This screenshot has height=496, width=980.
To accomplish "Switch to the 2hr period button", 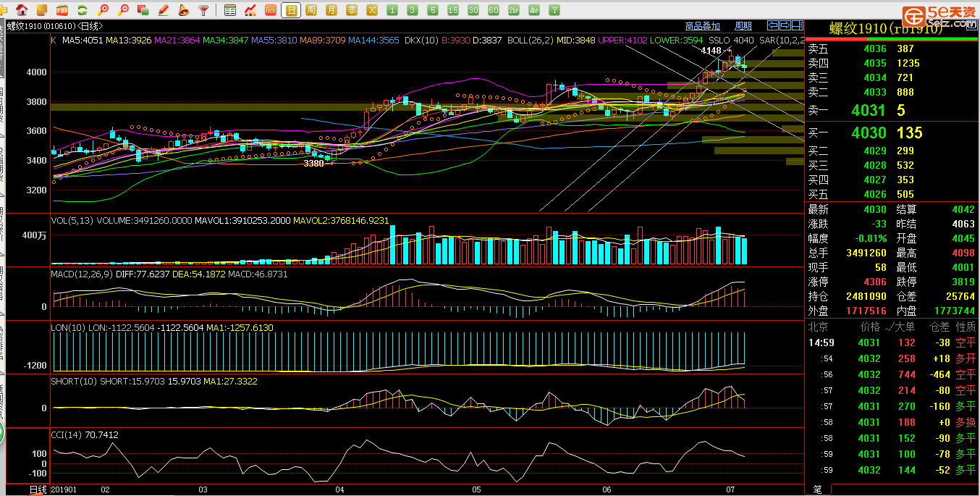I will coord(514,10).
